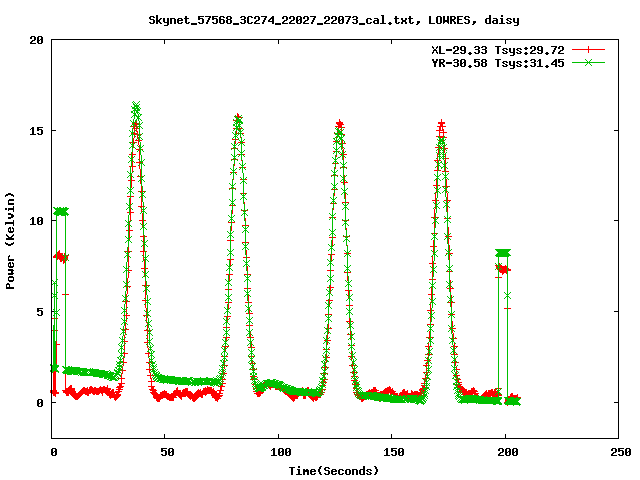Click the second peak top near 82 seconds
This screenshot has width=640, height=480.
pos(238,118)
